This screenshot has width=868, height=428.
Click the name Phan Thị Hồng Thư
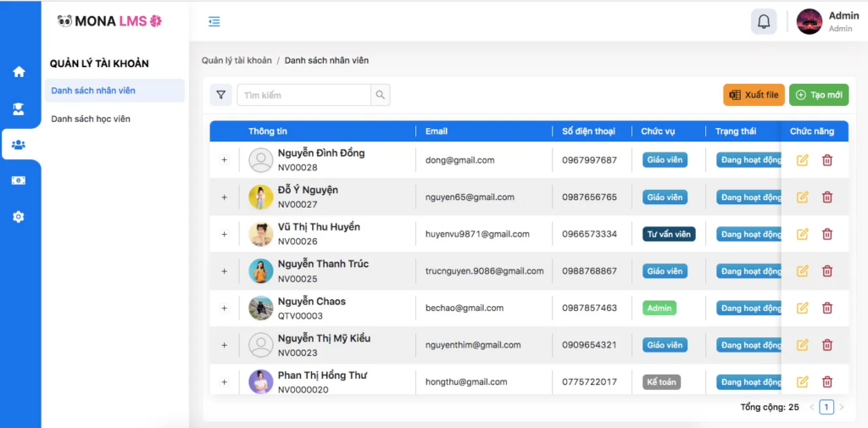pos(323,375)
